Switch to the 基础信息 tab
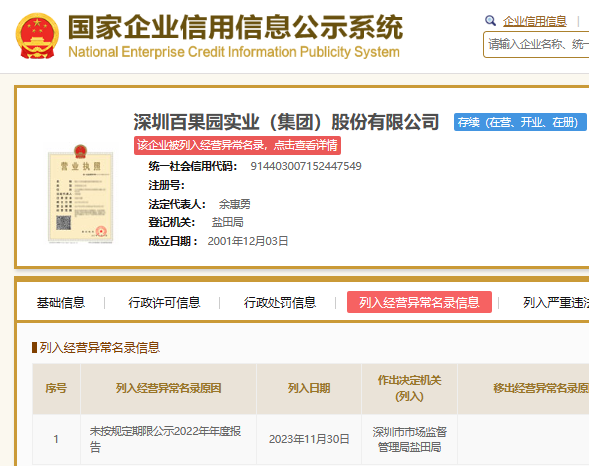This screenshot has width=589, height=466. coord(61,302)
